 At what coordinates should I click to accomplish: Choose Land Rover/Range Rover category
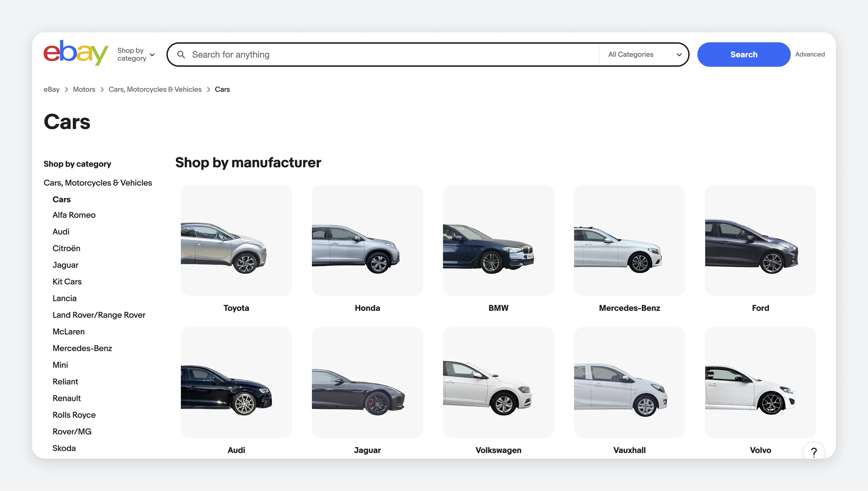coord(99,315)
